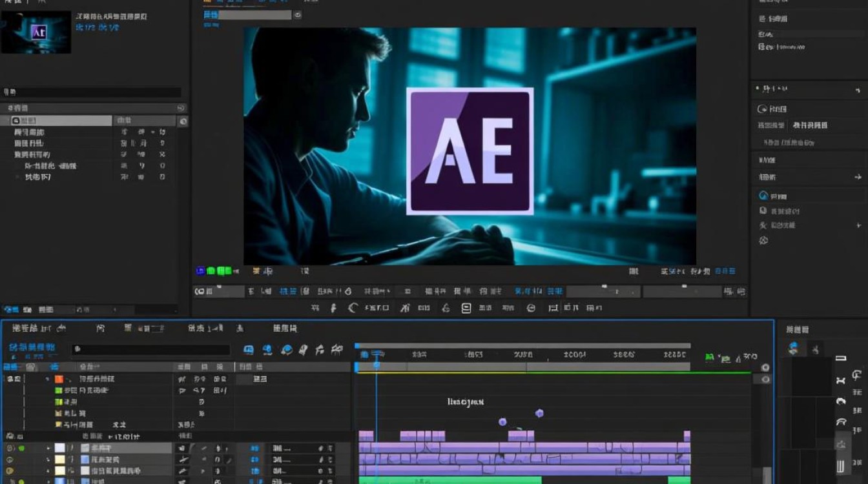Click the white label swatch on the highlighted timeline layer
Screen dimensions: 868x484
[x=59, y=448]
